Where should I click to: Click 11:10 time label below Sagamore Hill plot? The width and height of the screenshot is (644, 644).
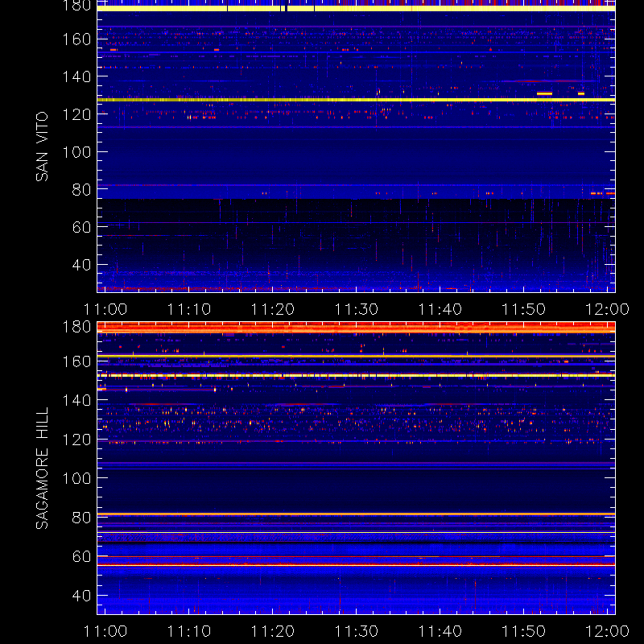point(189,631)
